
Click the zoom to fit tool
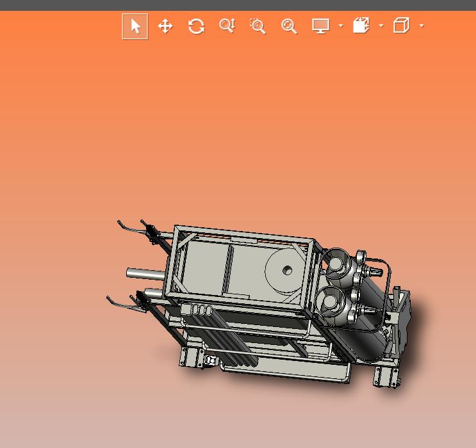pyautogui.click(x=289, y=26)
